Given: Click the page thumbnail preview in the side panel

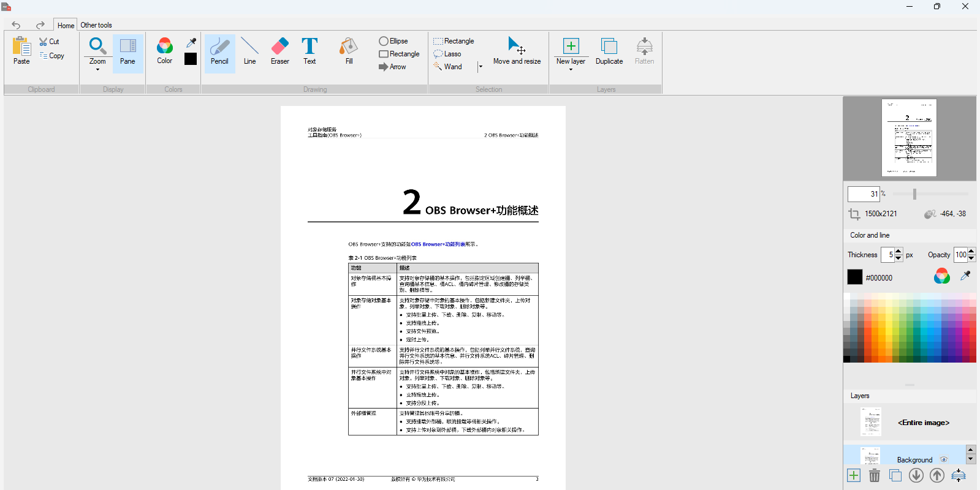Looking at the screenshot, I should [x=909, y=138].
